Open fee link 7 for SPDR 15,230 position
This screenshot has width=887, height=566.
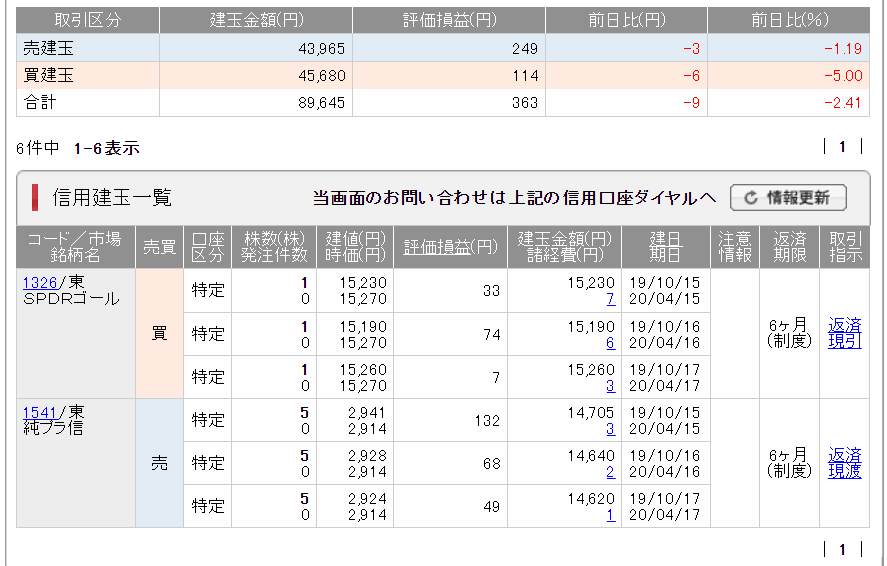(610, 299)
